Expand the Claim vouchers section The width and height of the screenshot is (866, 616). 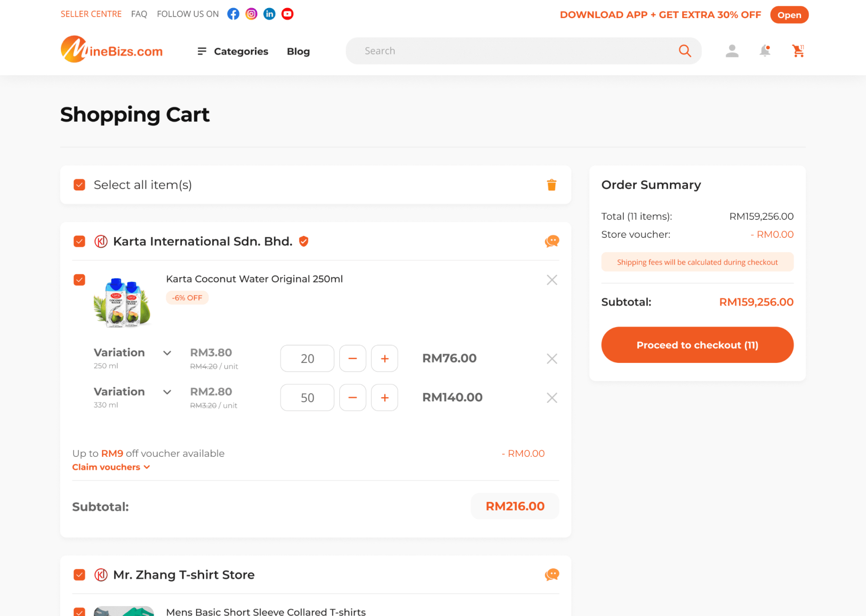click(x=111, y=467)
